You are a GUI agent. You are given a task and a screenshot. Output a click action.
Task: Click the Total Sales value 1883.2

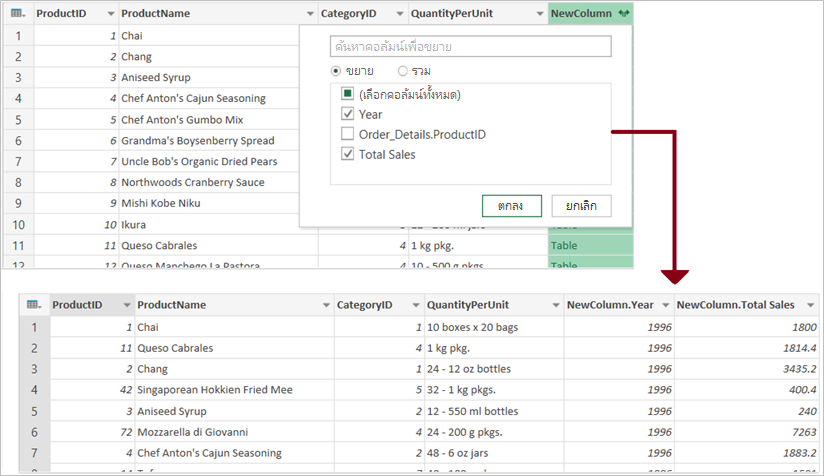746,453
